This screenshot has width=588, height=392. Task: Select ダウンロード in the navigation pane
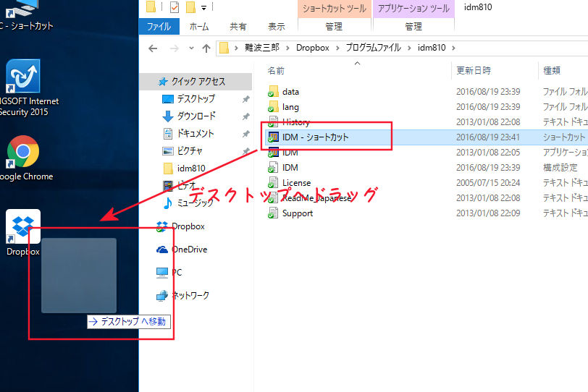[x=196, y=116]
